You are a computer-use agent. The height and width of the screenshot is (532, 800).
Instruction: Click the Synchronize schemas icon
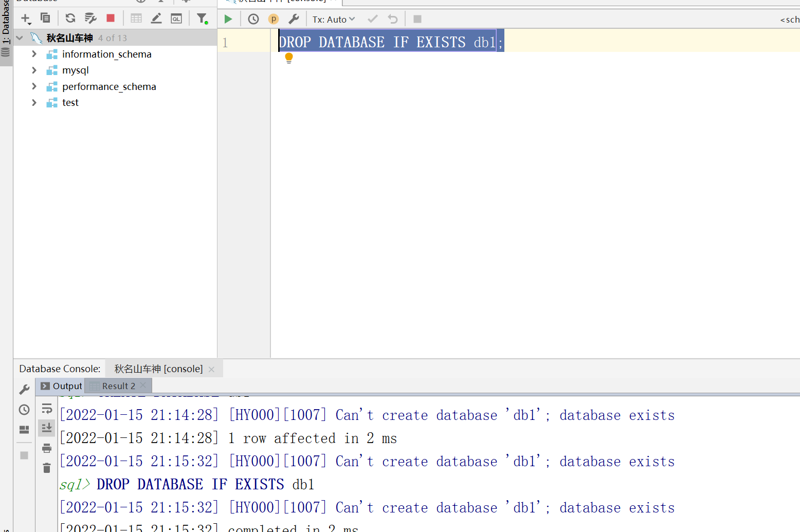click(90, 19)
